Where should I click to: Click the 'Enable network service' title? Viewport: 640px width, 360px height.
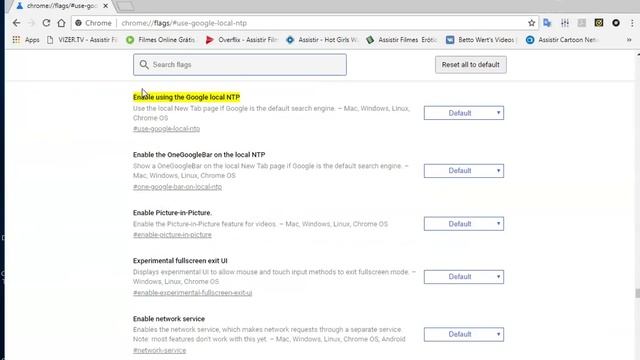point(169,319)
